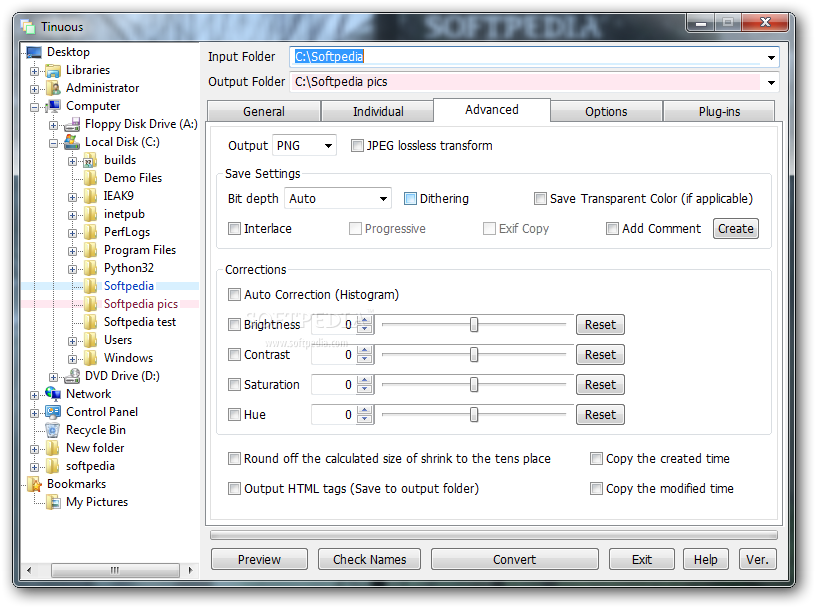
Task: Click the builds folder icon
Action: 90,160
